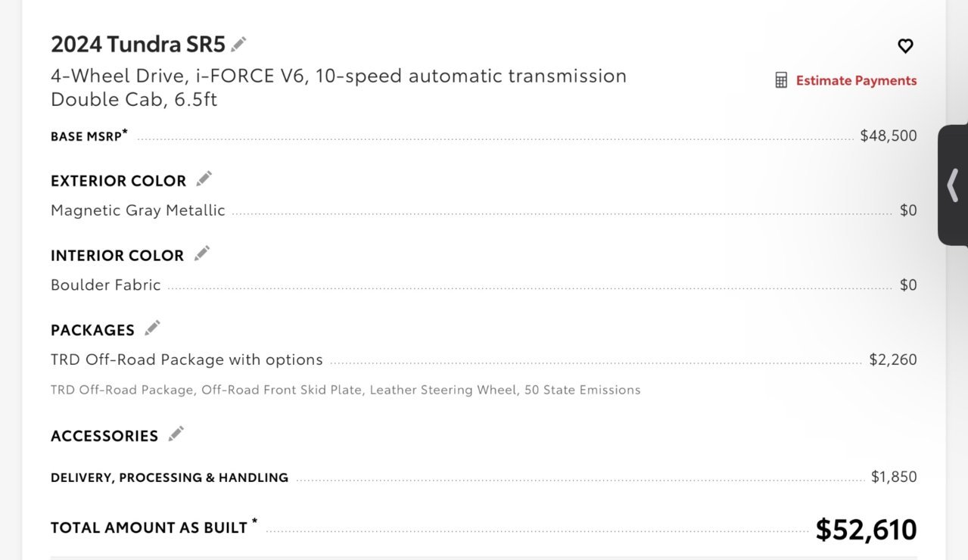Screen dimensions: 968x560
Task: Select the Boulder Fabric interior entry
Action: 106,285
